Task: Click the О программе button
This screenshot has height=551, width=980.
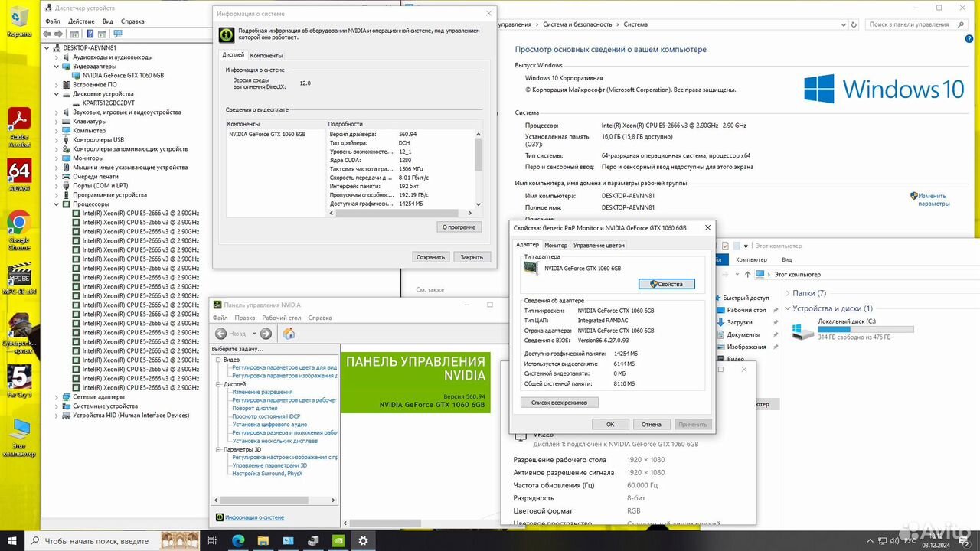Action: click(459, 227)
